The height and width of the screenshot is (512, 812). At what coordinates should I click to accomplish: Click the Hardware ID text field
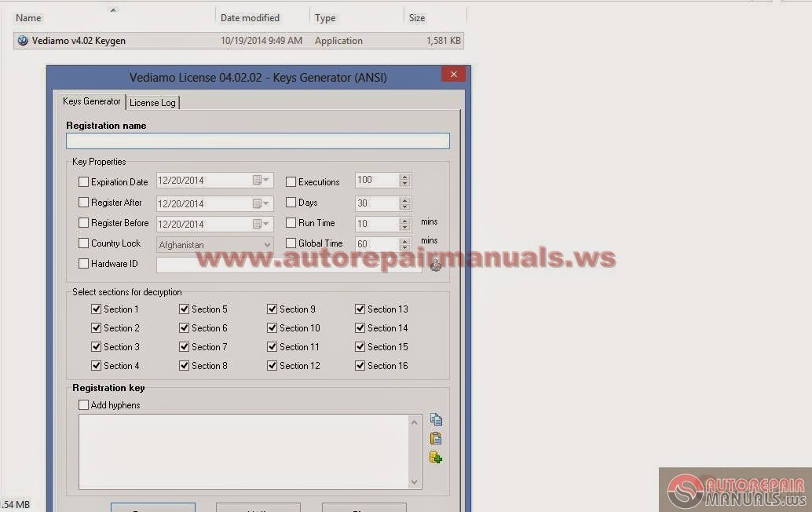[x=289, y=265]
